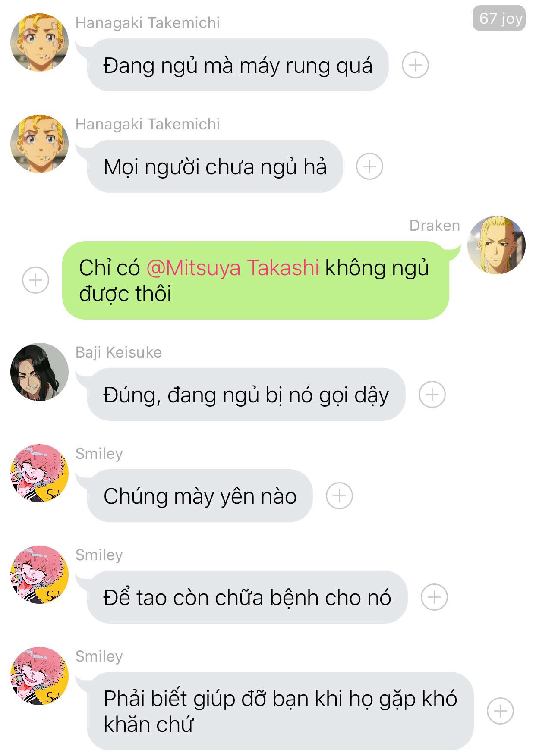Click Hanagaki Takemichi name above second message
Screen dimensions: 536x756
tap(148, 124)
